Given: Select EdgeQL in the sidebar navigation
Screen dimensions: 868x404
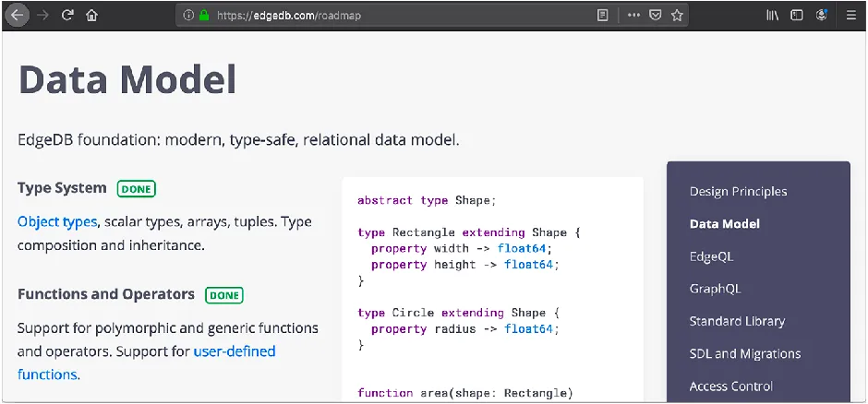Looking at the screenshot, I should 711,257.
